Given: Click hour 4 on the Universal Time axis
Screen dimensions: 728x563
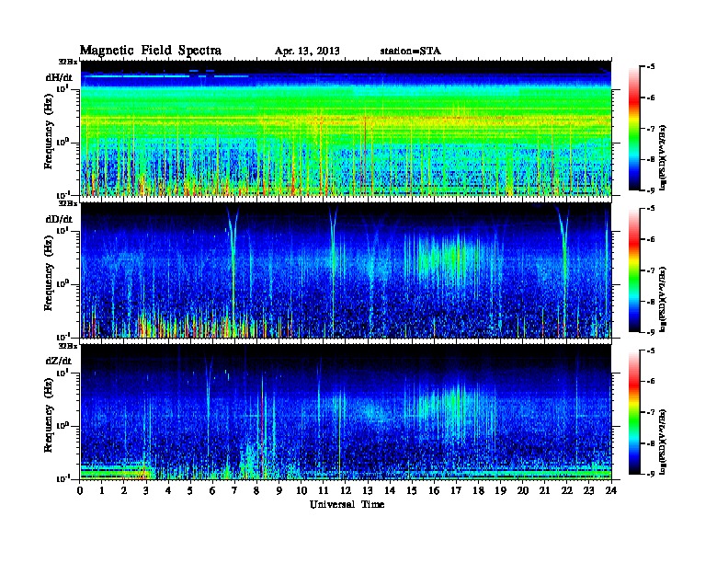Looking at the screenshot, I should coord(168,490).
